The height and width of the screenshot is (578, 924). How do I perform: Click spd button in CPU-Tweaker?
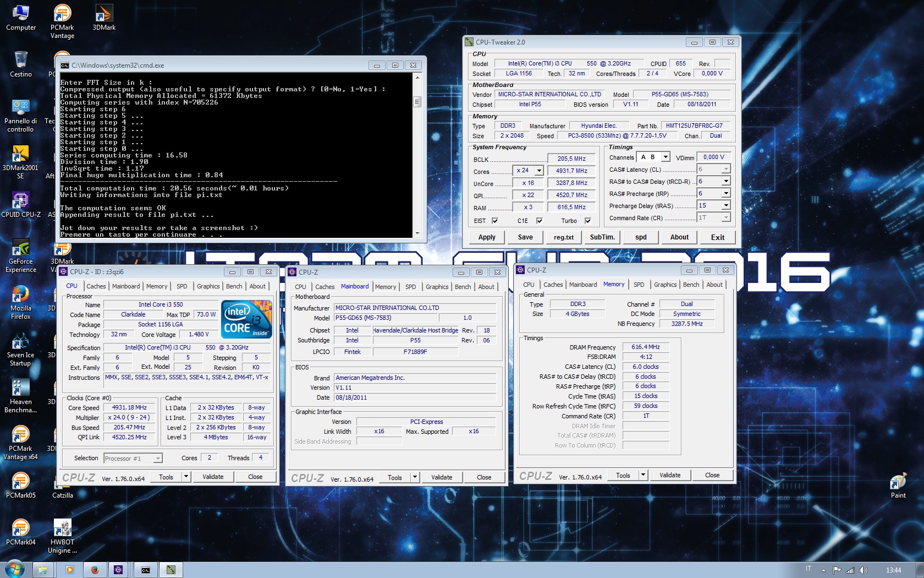point(641,237)
